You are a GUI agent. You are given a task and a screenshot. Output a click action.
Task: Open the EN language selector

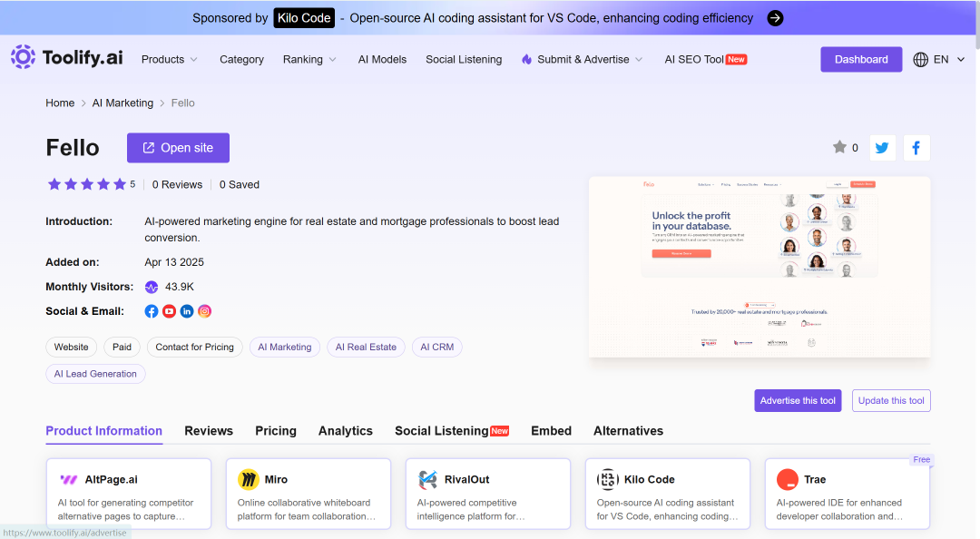click(940, 59)
